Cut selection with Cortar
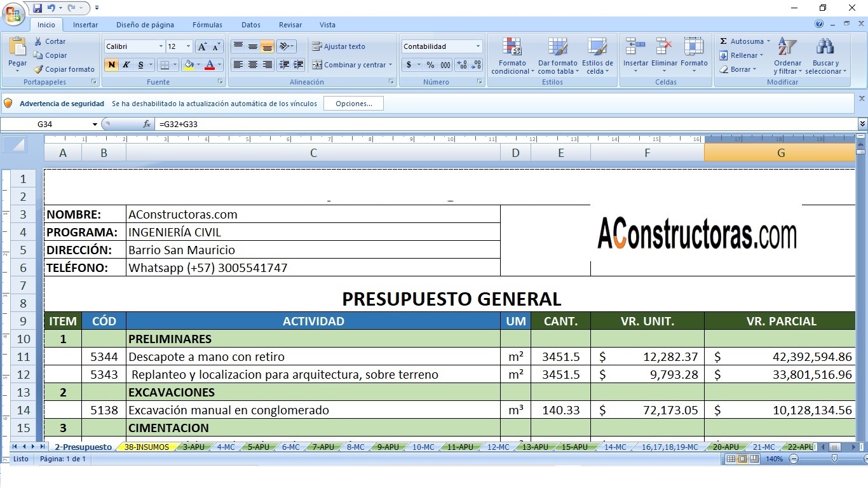The height and width of the screenshot is (488, 868). [50, 41]
